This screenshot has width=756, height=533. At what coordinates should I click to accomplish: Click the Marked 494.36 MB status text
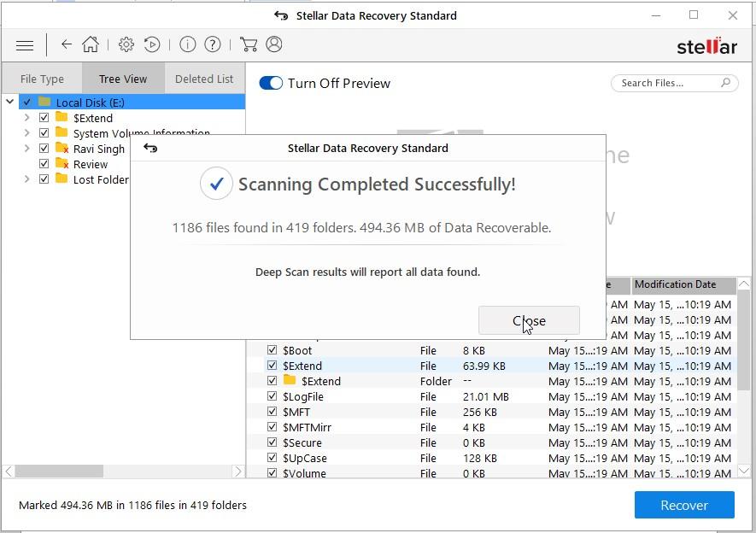(132, 505)
